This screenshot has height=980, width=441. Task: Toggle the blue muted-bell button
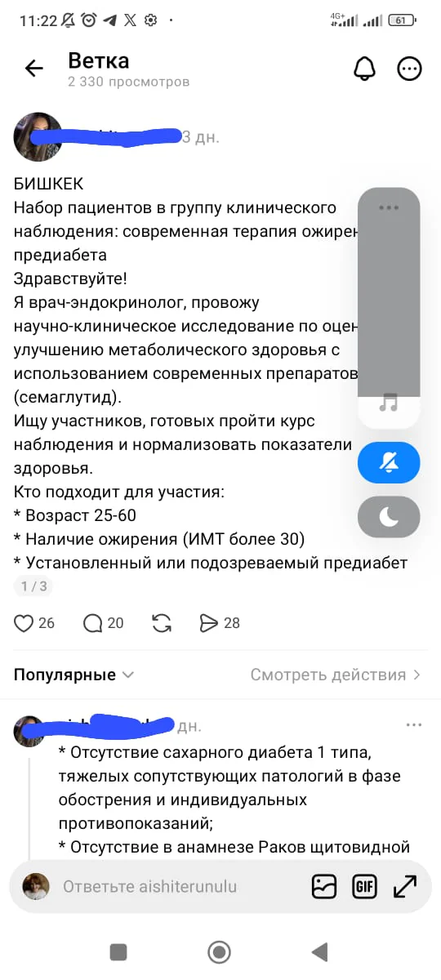coord(389,463)
